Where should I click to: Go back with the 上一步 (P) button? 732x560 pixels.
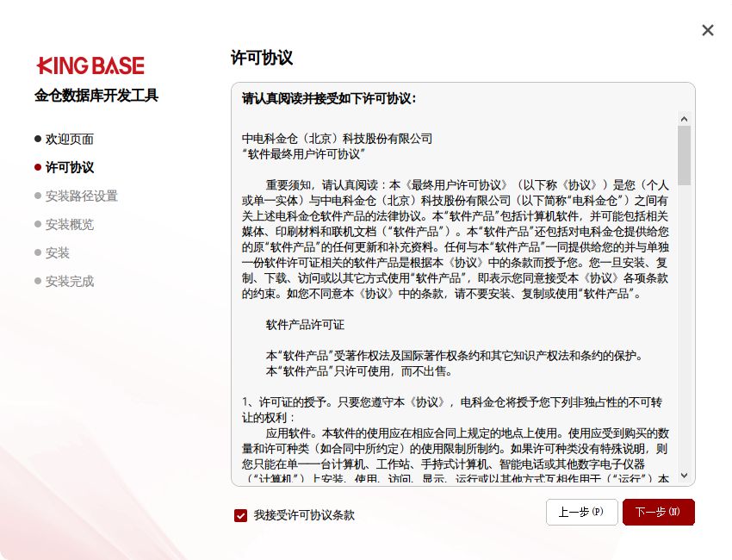coord(581,512)
